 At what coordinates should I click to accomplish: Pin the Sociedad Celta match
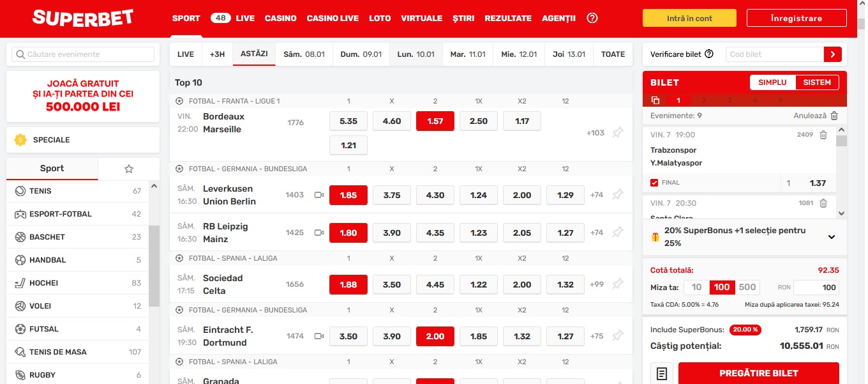pos(617,284)
